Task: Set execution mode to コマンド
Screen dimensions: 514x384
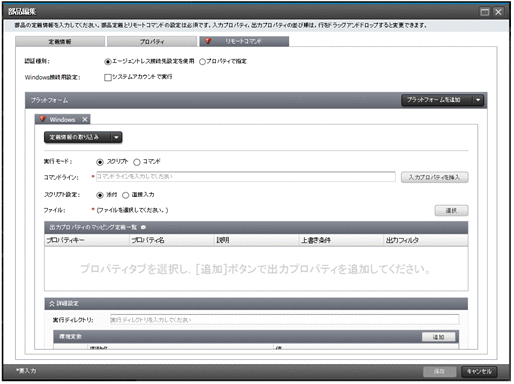Action: point(137,162)
